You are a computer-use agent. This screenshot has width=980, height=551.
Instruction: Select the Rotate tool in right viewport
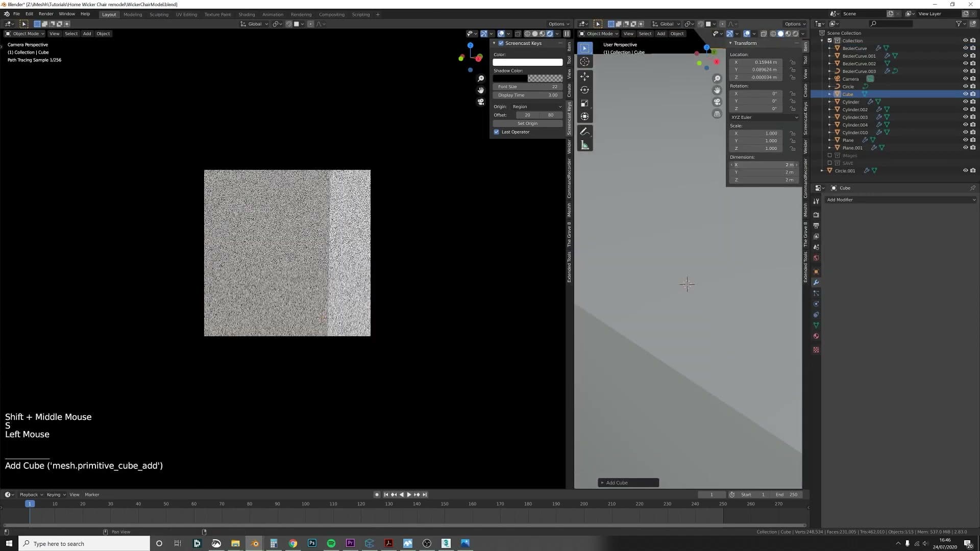tap(584, 90)
